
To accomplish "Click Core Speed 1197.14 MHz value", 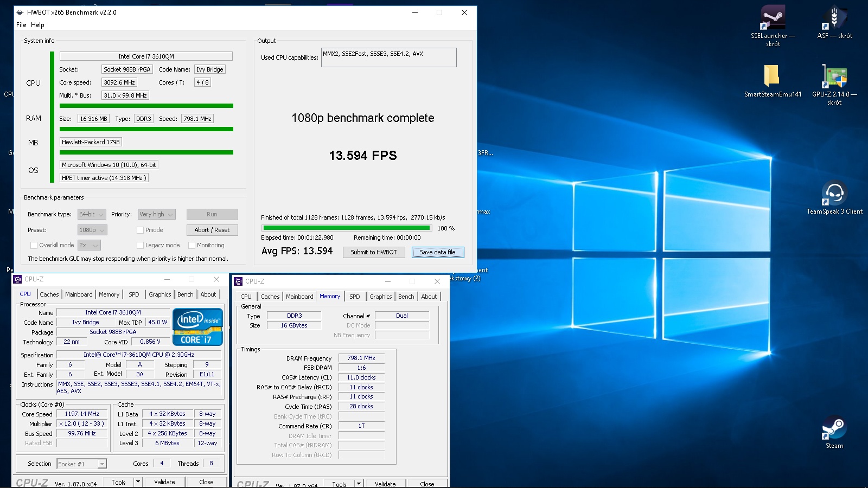I will coord(82,414).
